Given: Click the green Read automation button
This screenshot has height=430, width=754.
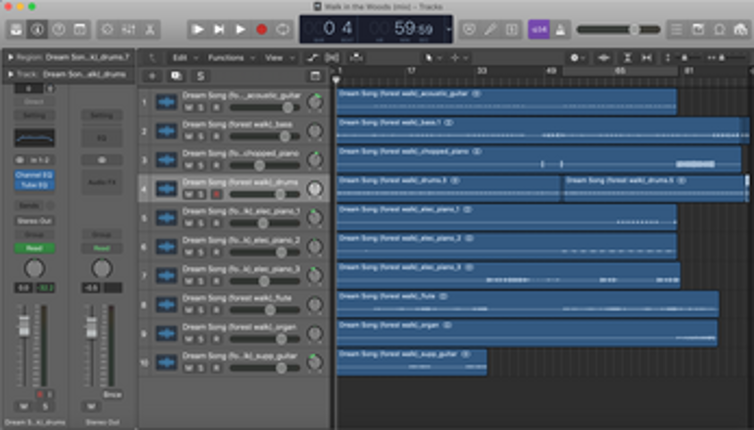Looking at the screenshot, I should [34, 248].
